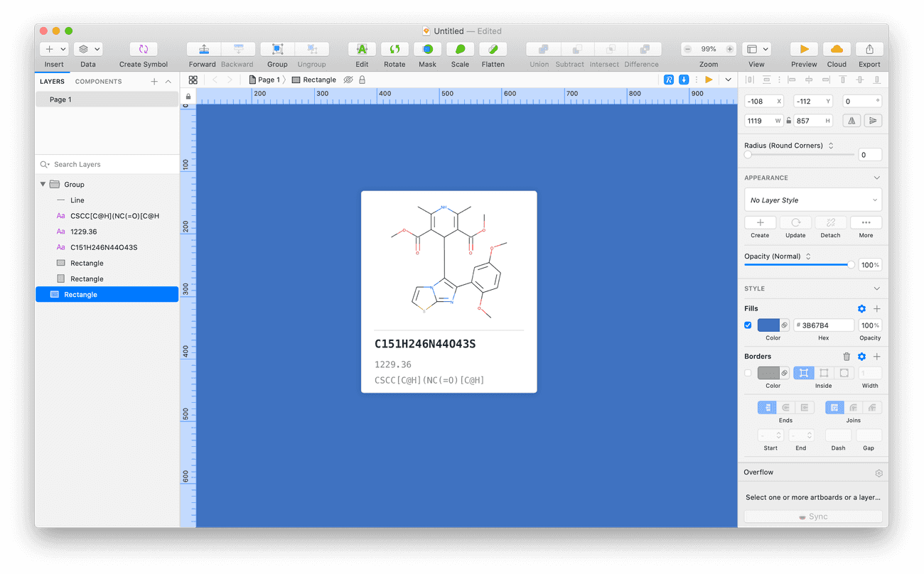Open Preview with the play icon

point(804,49)
